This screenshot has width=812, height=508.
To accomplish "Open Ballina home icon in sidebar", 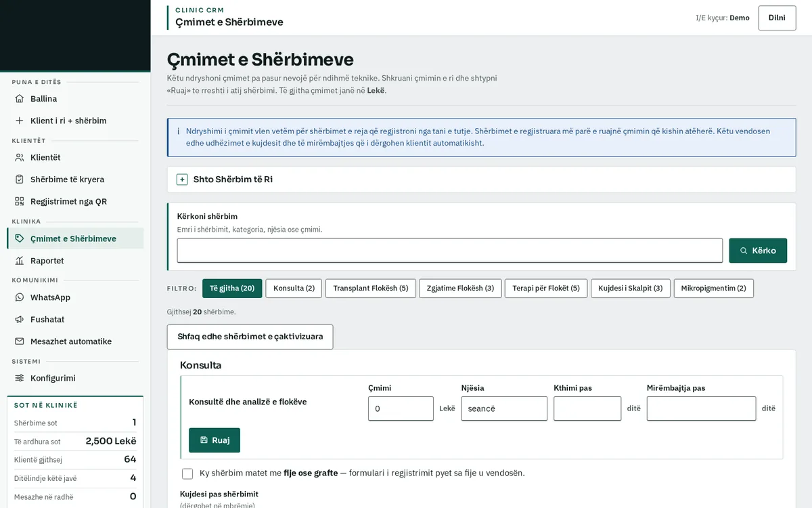I will tap(19, 99).
